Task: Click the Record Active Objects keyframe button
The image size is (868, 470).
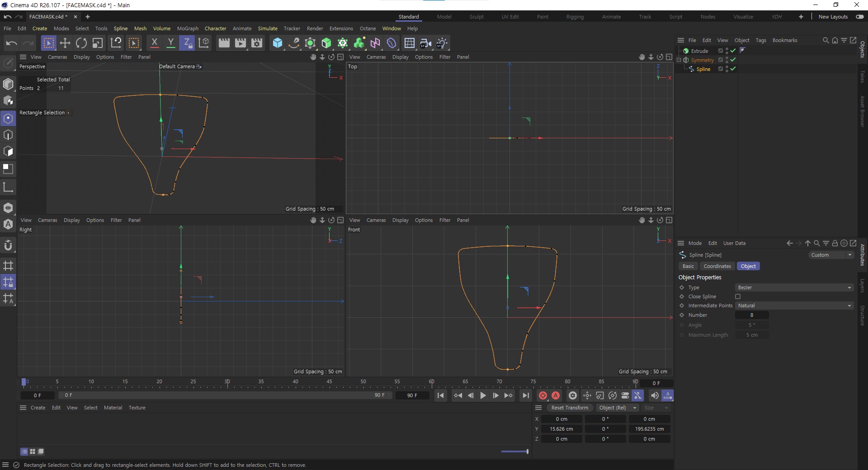Action: pyautogui.click(x=543, y=395)
